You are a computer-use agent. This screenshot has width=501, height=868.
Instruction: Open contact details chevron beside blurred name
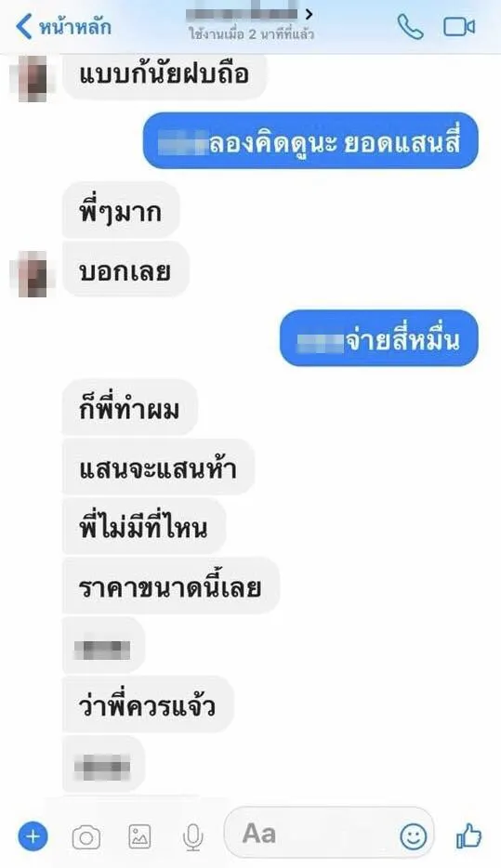pos(309,14)
